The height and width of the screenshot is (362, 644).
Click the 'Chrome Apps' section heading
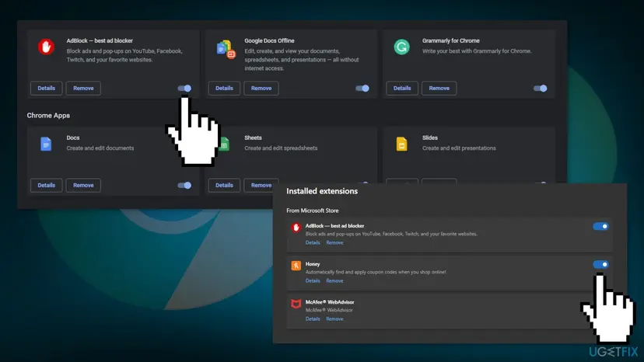tap(48, 115)
